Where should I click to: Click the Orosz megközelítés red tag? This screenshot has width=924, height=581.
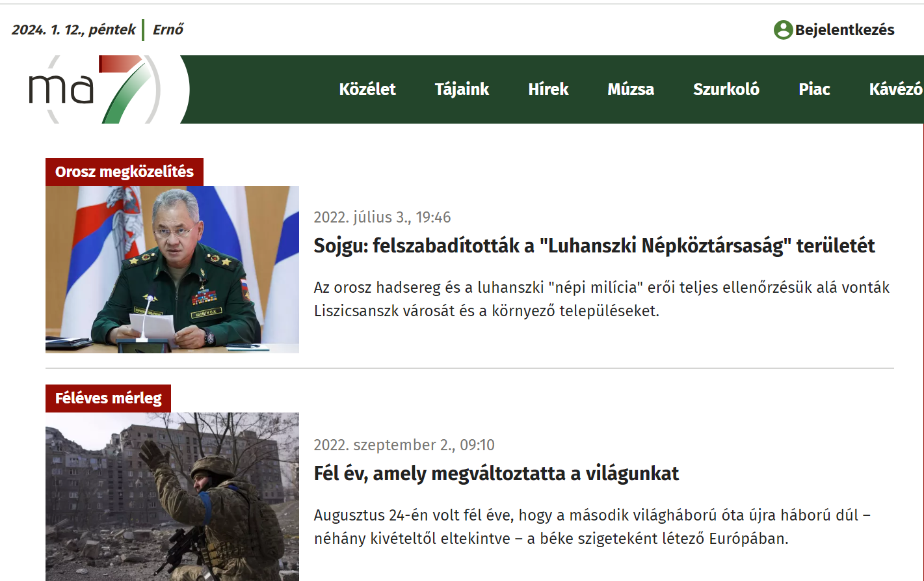click(124, 172)
